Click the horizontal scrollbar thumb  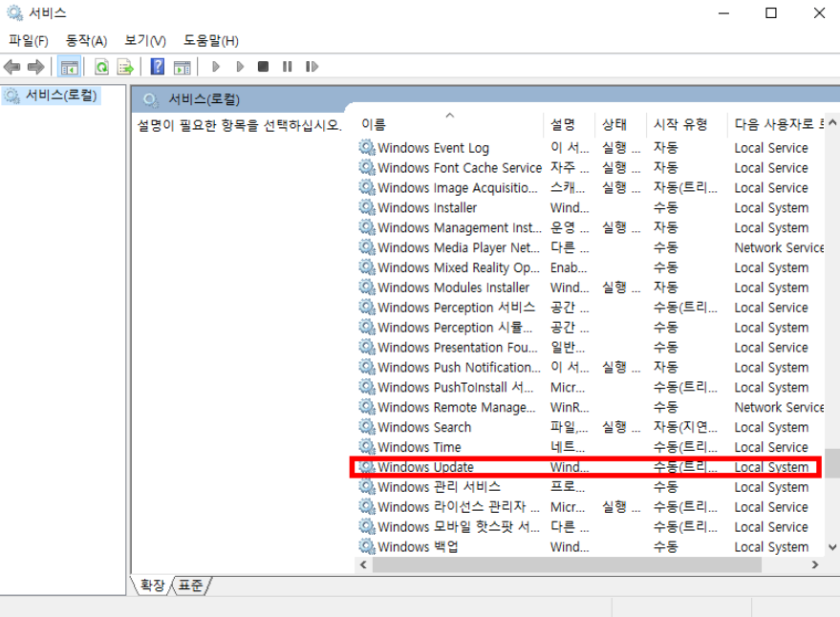tap(567, 564)
